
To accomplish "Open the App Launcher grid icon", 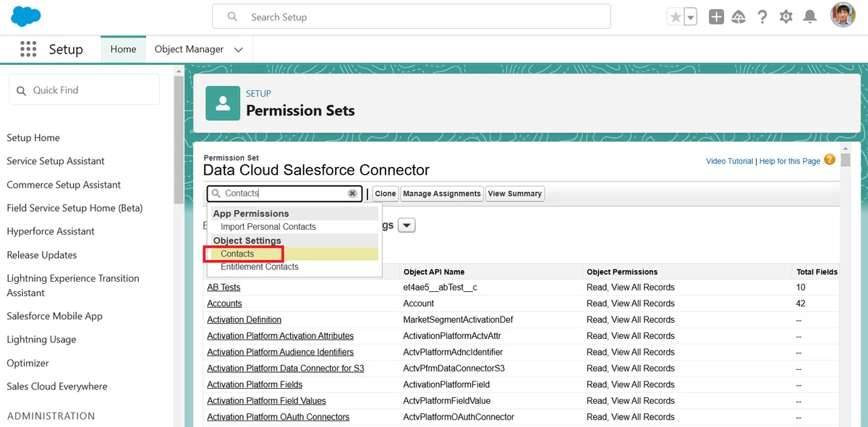I will (28, 49).
